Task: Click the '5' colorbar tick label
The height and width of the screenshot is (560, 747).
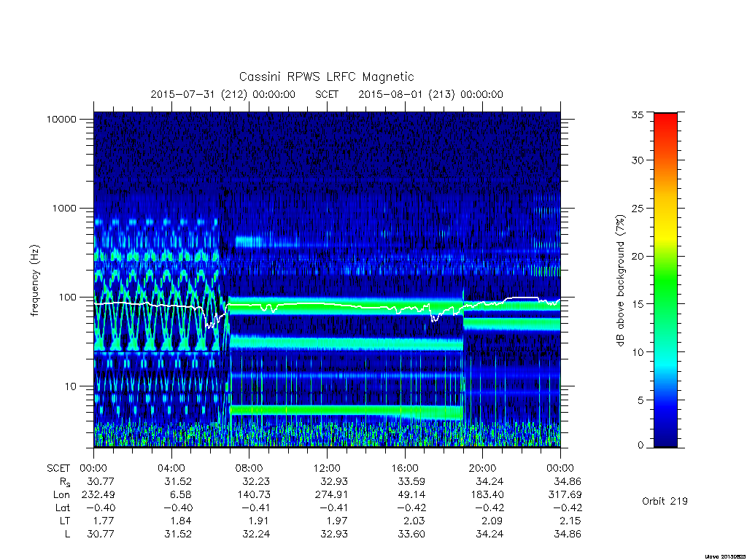Action: [640, 400]
